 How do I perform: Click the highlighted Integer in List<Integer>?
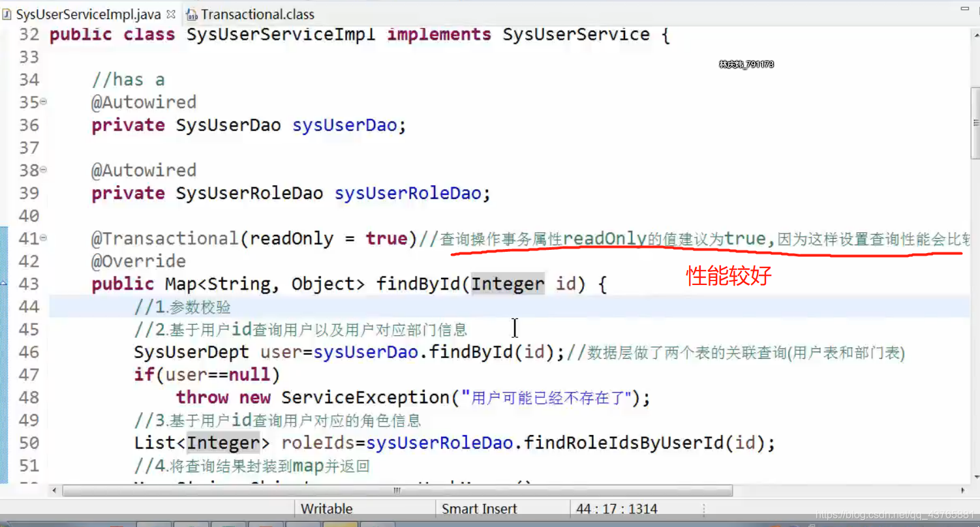tap(223, 443)
